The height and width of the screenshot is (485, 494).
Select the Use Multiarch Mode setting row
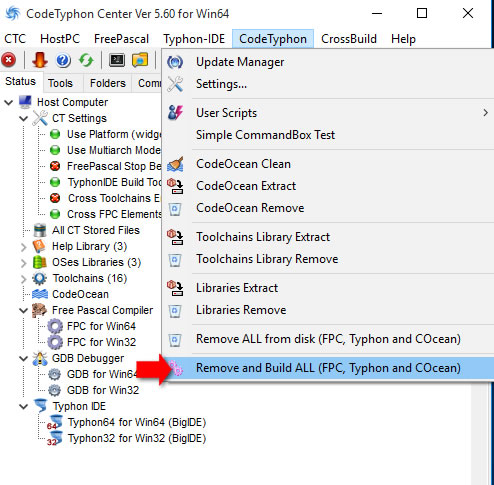point(114,150)
